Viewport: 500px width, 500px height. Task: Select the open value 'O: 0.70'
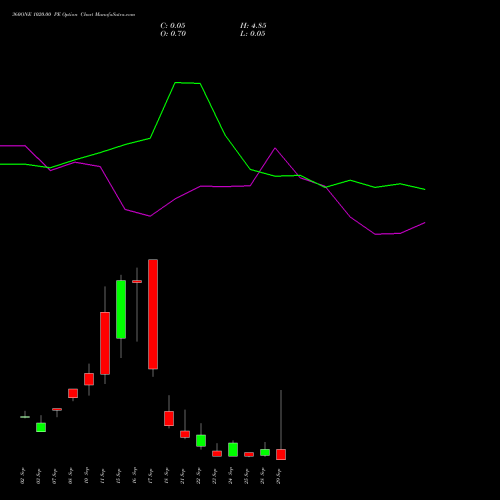coord(173,34)
